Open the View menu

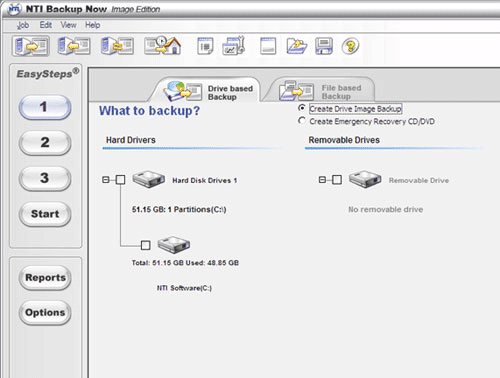[x=69, y=25]
